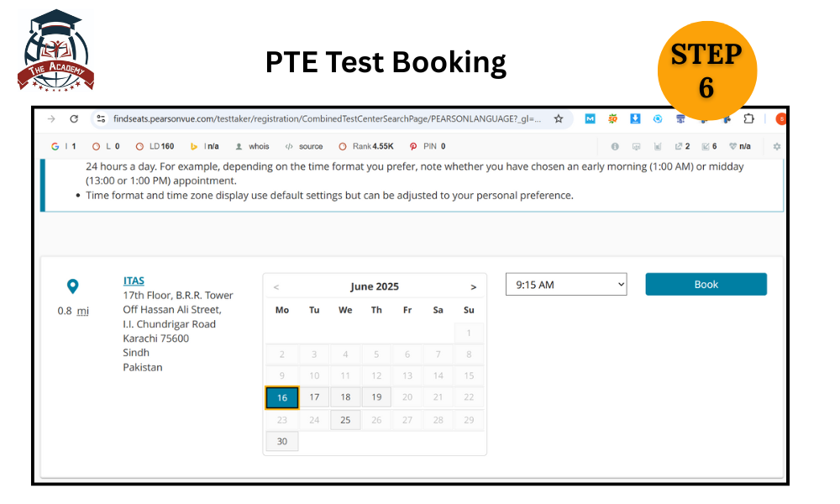This screenshot has width=840, height=504.
Task: Open the blue M extension icon
Action: [x=590, y=119]
